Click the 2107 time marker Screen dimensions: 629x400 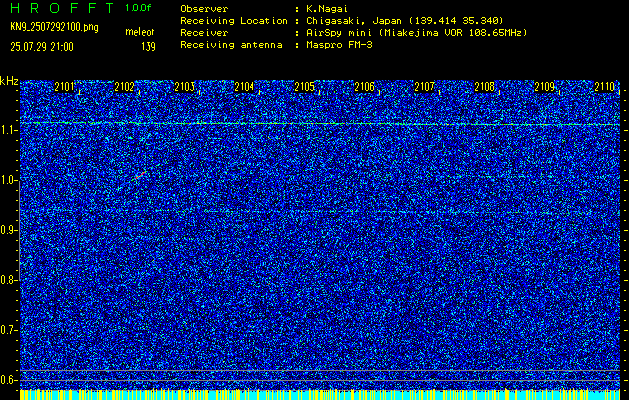424,87
